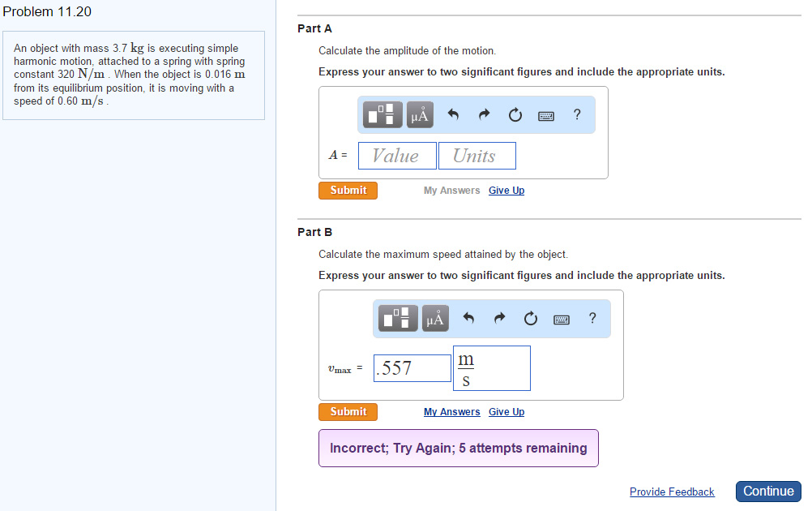Reset Part B answer with circular arrow

[x=530, y=319]
